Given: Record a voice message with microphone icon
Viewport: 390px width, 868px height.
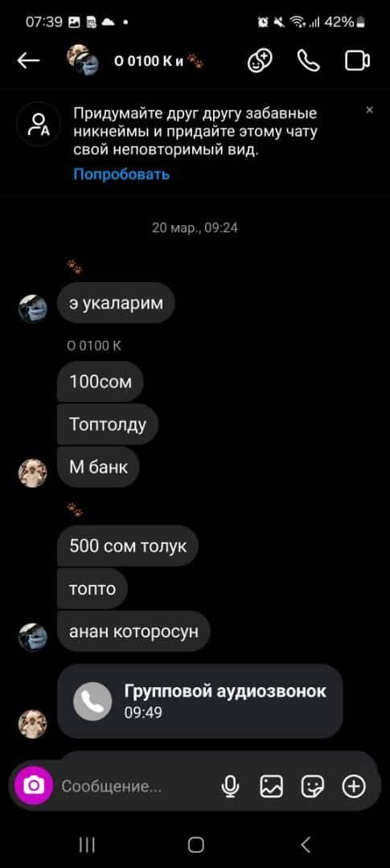Looking at the screenshot, I should click(230, 786).
